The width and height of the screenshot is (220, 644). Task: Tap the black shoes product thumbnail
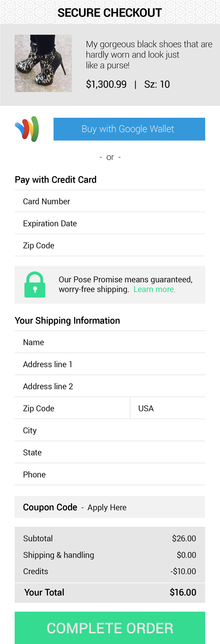43,63
